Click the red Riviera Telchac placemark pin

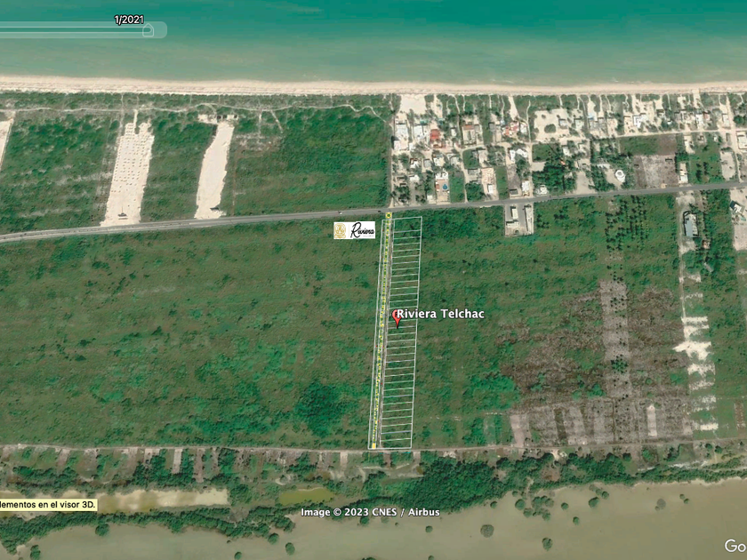397,318
